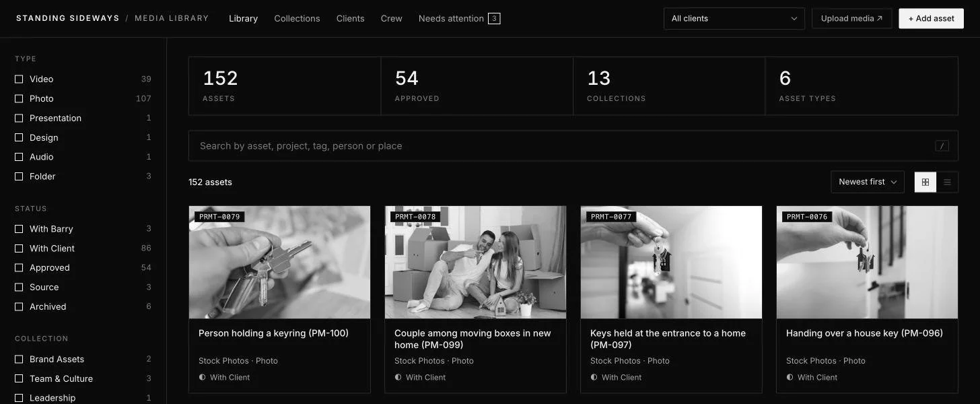
Task: Click the Needs attention count badge
Action: click(494, 18)
